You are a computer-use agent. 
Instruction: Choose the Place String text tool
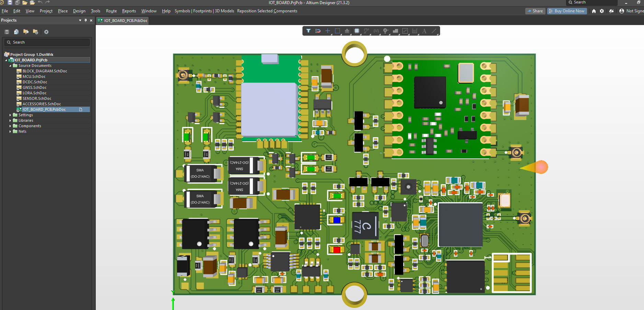point(424,31)
